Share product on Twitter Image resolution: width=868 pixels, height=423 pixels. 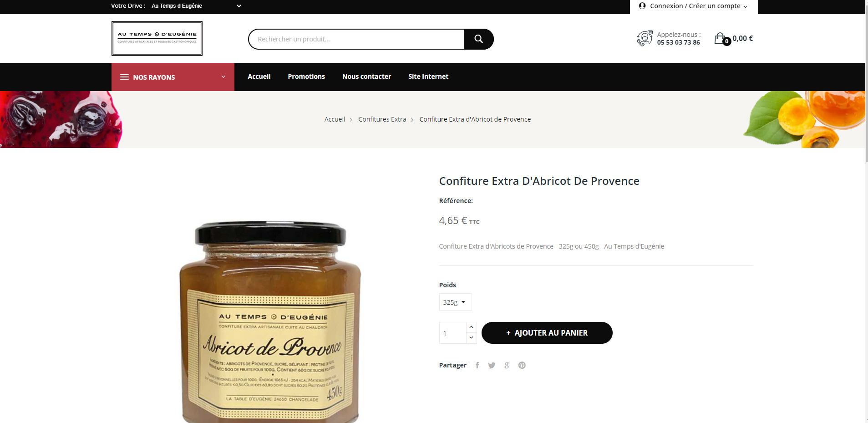[492, 365]
